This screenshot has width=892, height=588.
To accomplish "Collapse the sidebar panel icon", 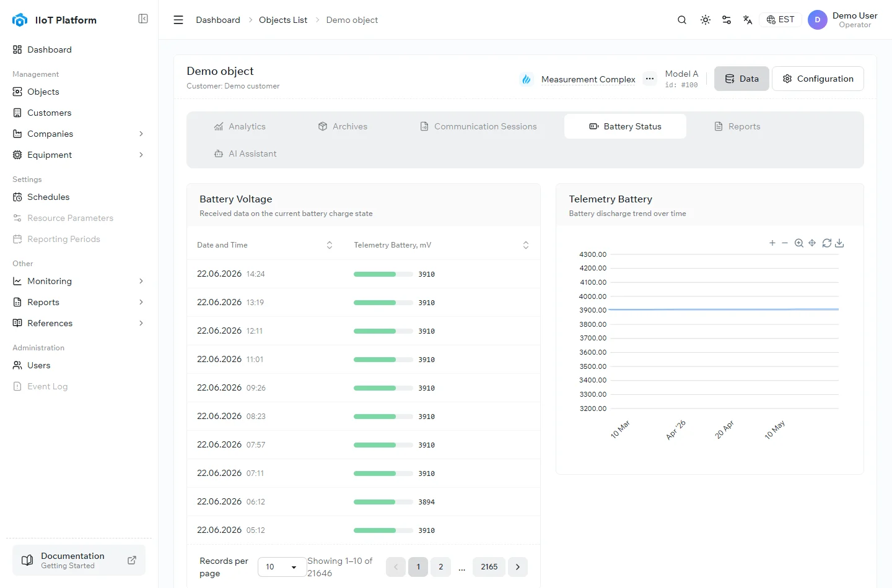I will (x=143, y=19).
